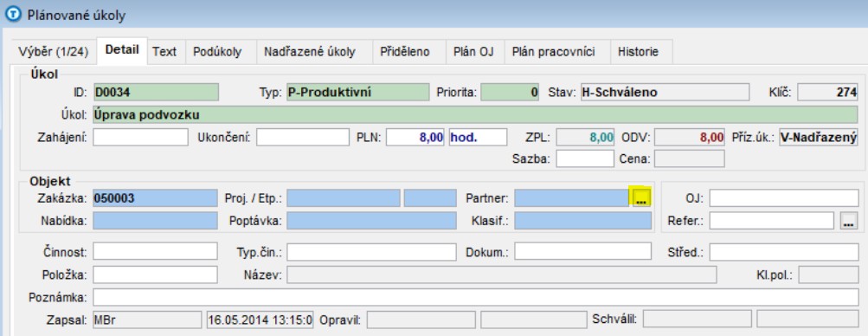Click the first Schválil field
Screen dimensions: 868x336
pyautogui.click(x=697, y=320)
